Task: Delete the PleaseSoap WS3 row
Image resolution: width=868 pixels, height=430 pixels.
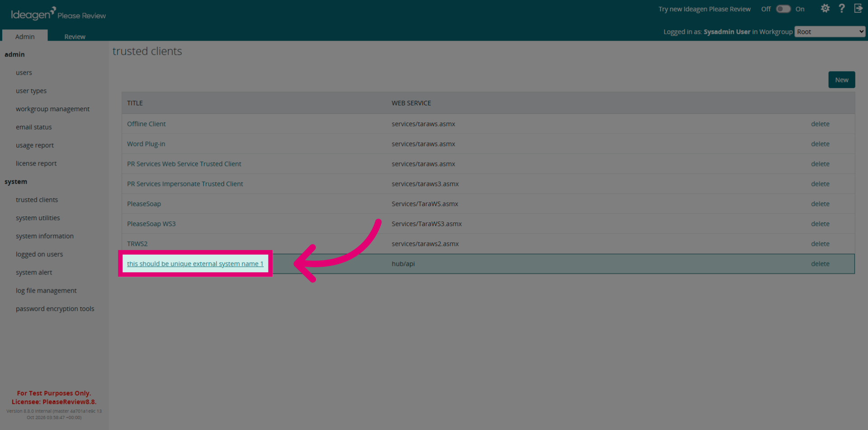Action: [820, 224]
